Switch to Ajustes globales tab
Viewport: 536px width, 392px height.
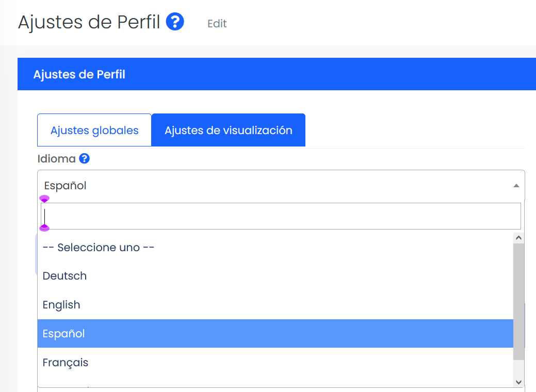[x=94, y=130]
